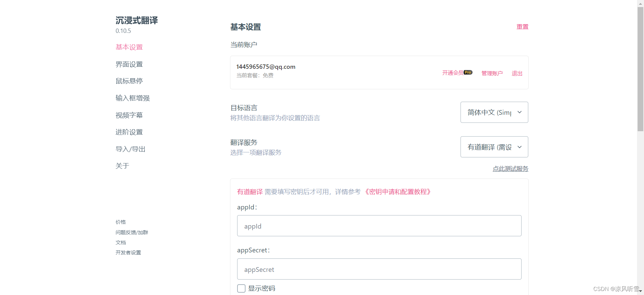644x295 pixels.
Task: Click the version number 0.10.5
Action: [123, 31]
